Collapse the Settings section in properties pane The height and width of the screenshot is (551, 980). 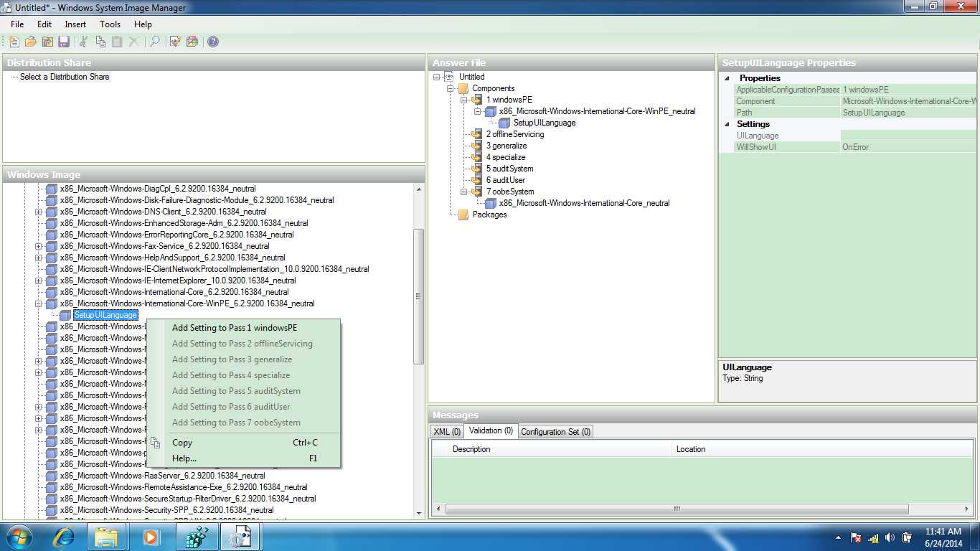tap(727, 124)
